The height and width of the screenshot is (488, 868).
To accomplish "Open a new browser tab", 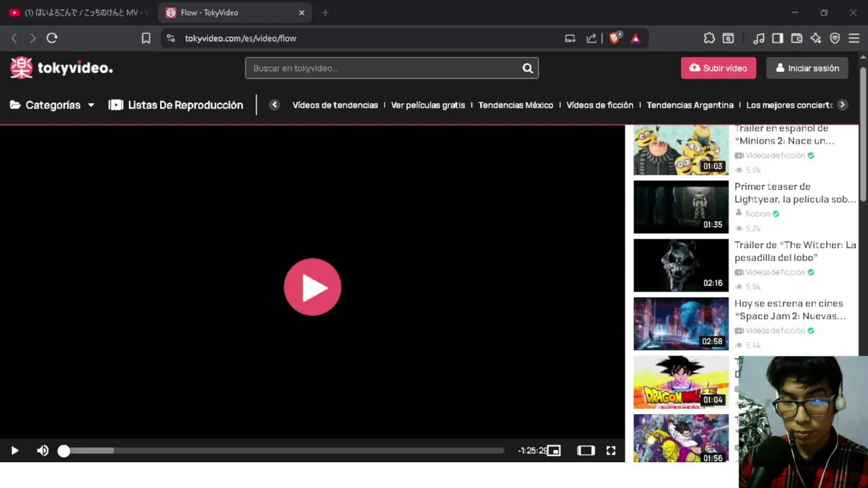I will coord(325,13).
